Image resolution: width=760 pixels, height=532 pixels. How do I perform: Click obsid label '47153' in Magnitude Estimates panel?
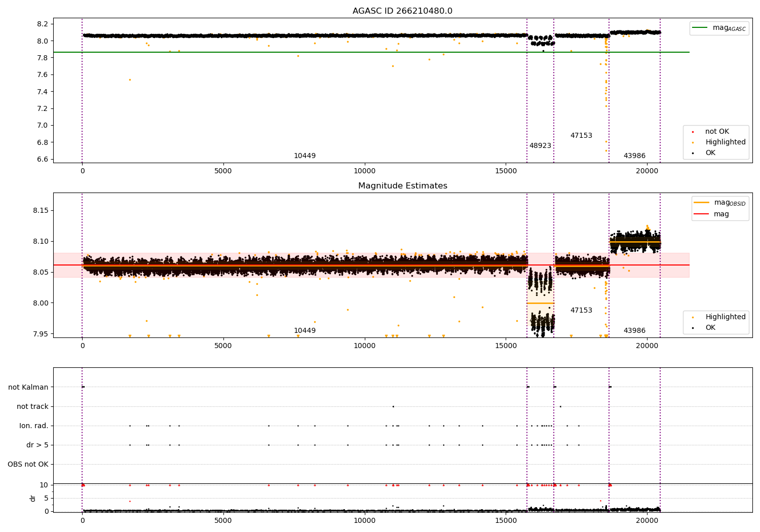click(581, 311)
